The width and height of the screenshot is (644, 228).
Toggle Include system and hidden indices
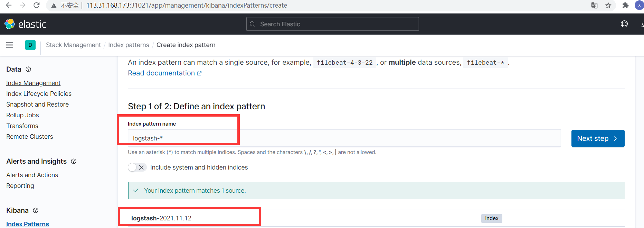pyautogui.click(x=137, y=167)
